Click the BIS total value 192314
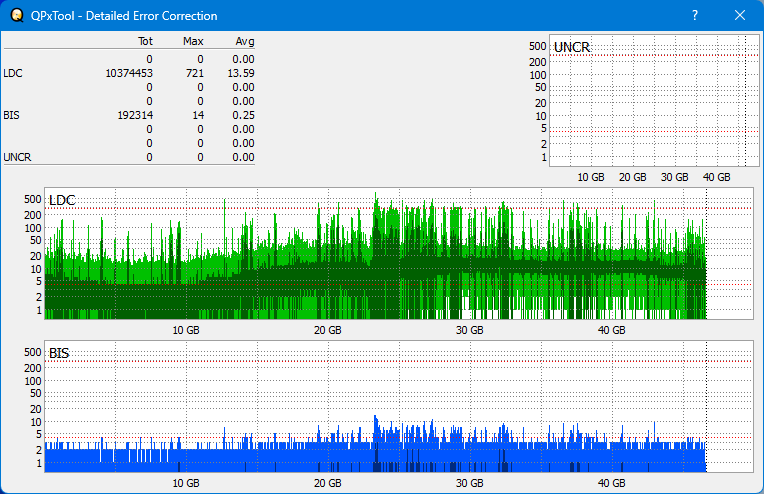 tap(134, 115)
